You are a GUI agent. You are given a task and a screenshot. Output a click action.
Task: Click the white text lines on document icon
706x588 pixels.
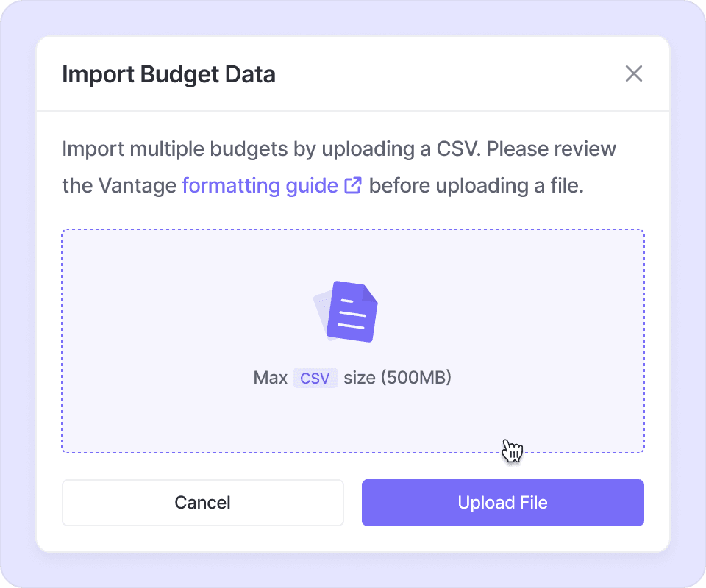351,314
